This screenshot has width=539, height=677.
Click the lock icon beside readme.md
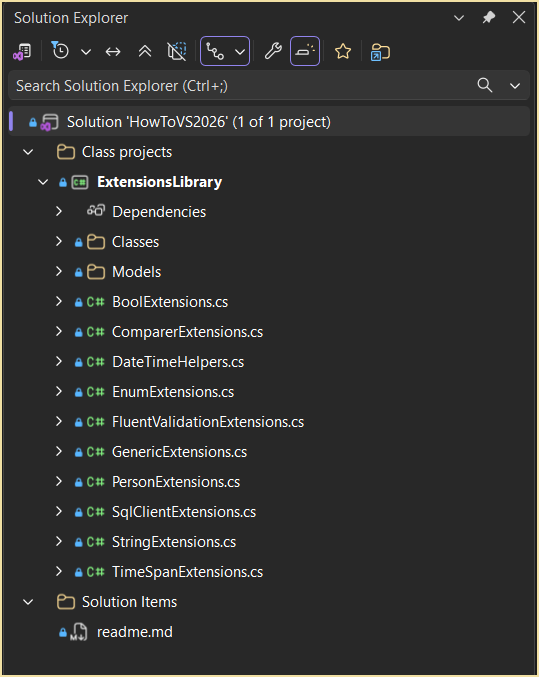[63, 633]
